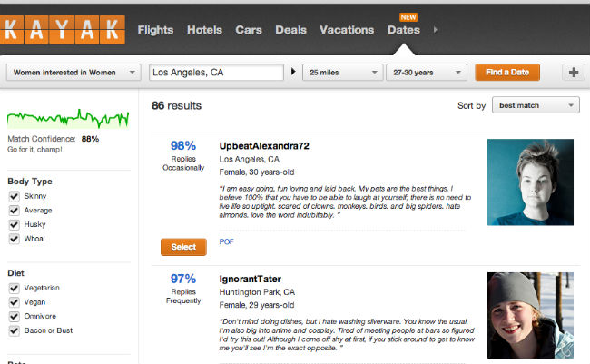Click the 97% match score
Viewport: 590px width, 364px height.
coord(183,279)
